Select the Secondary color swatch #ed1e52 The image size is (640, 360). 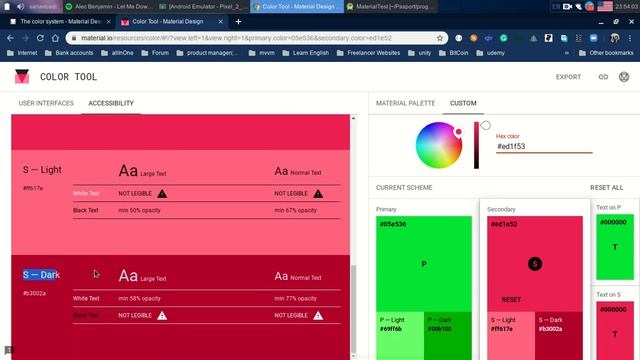coord(535,264)
